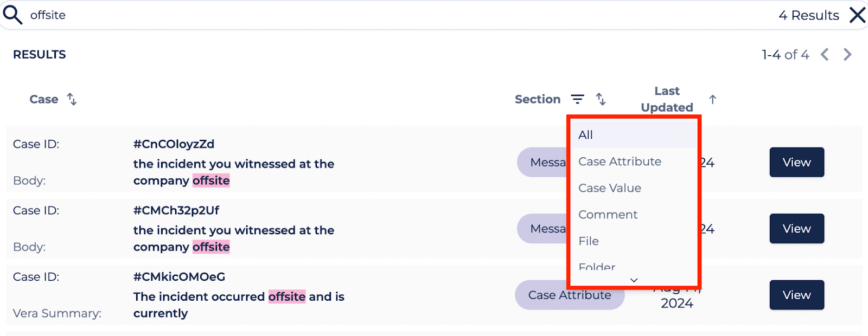Sort by Last Updated arrow
Image resolution: width=868 pixels, height=336 pixels.
[713, 99]
